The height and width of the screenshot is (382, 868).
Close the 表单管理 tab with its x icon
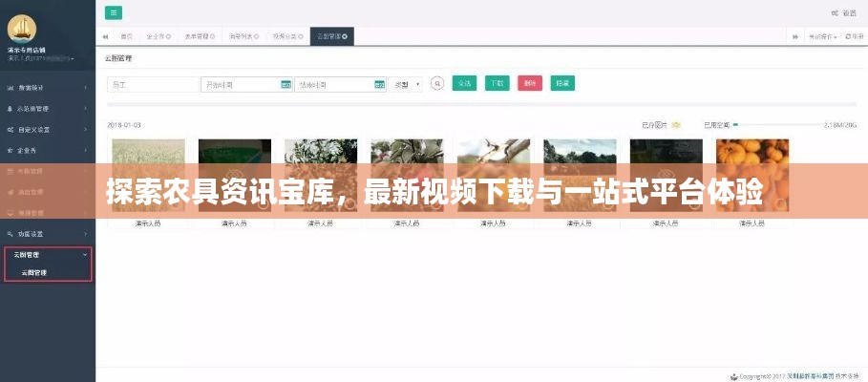coord(213,36)
